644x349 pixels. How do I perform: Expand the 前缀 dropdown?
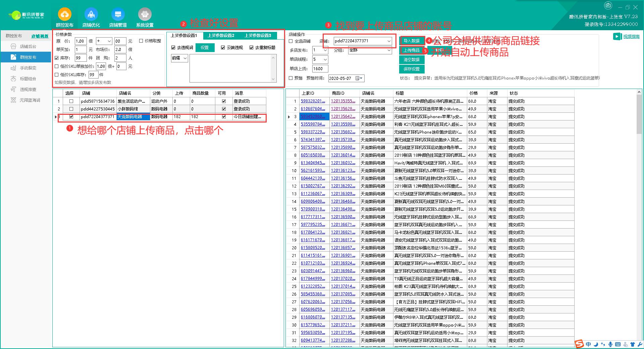(x=185, y=58)
